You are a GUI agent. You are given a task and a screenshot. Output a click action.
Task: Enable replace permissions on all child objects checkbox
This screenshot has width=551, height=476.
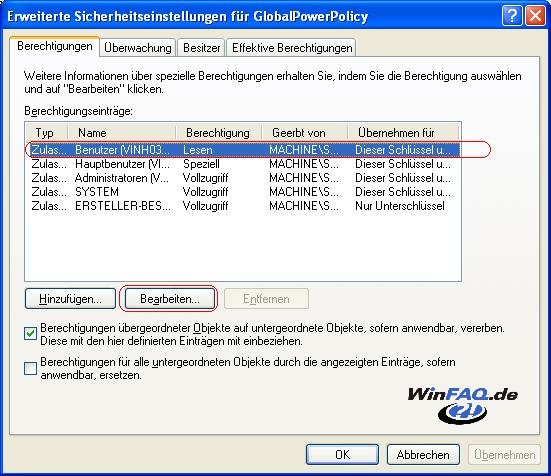(x=30, y=368)
